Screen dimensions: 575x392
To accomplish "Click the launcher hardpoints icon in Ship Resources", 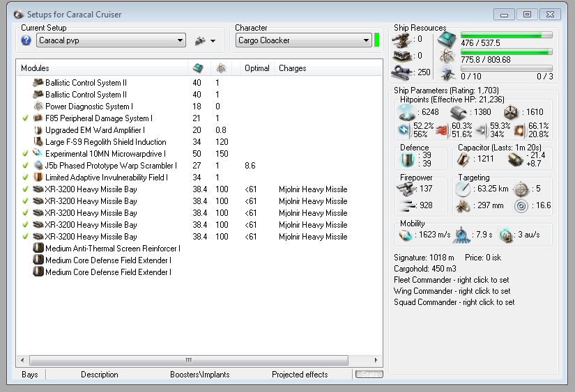I will (x=402, y=56).
